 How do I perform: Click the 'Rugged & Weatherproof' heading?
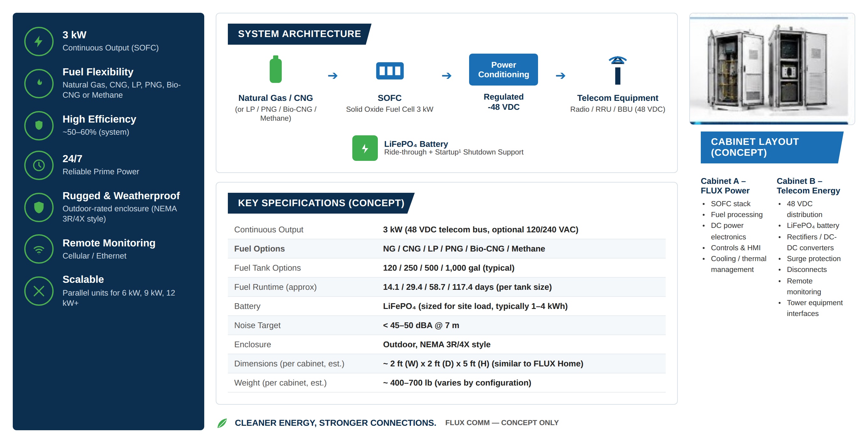pos(121,195)
